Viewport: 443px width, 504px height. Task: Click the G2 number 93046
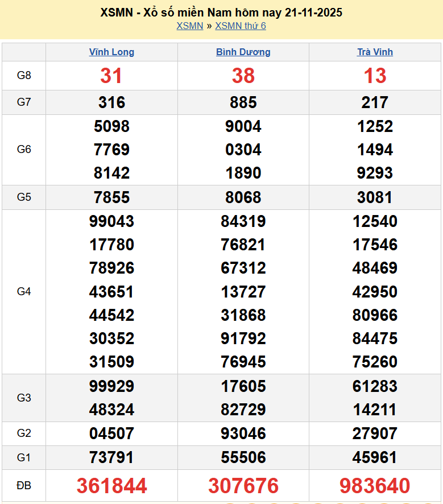(243, 433)
